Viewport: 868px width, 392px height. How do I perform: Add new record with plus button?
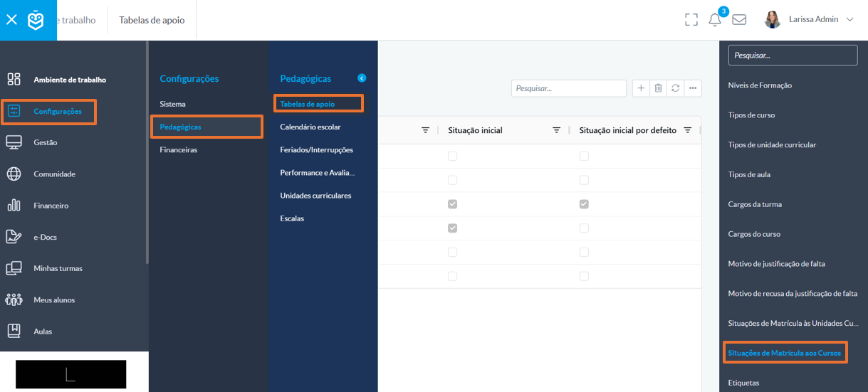tap(641, 88)
